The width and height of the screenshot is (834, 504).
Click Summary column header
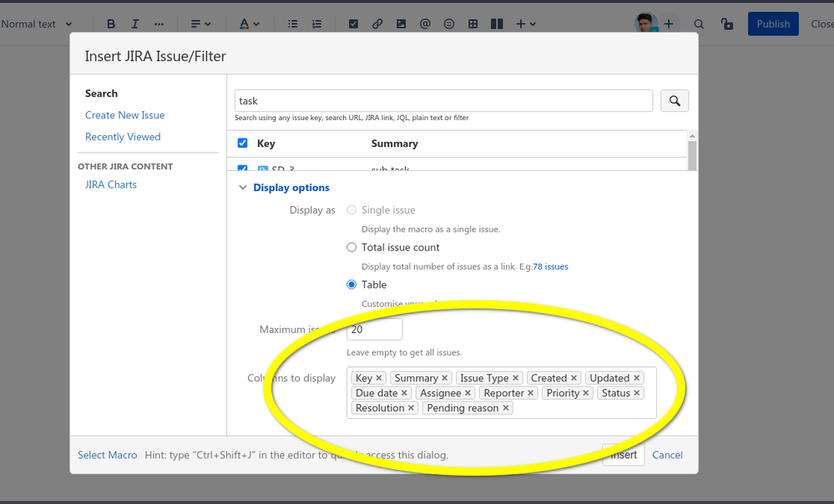395,144
